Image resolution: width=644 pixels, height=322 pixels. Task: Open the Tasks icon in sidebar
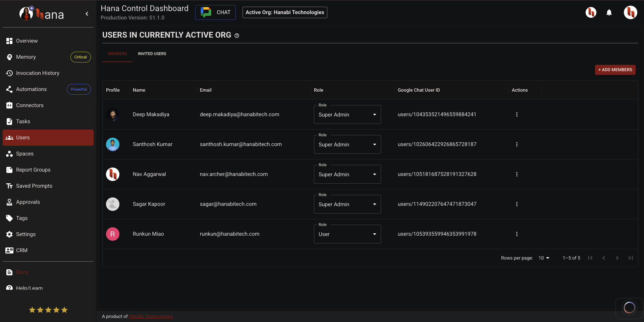pyautogui.click(x=9, y=121)
